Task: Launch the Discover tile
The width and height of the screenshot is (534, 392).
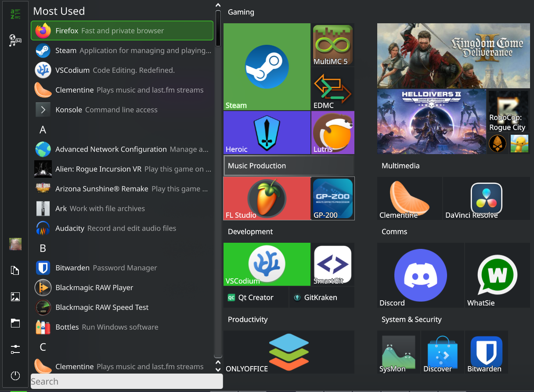Action: (x=443, y=352)
